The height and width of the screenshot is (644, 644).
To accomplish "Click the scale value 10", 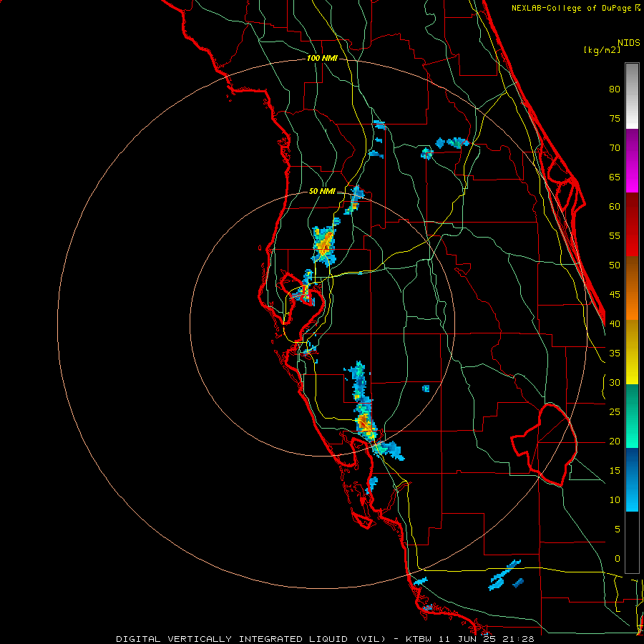I will coord(615,500).
